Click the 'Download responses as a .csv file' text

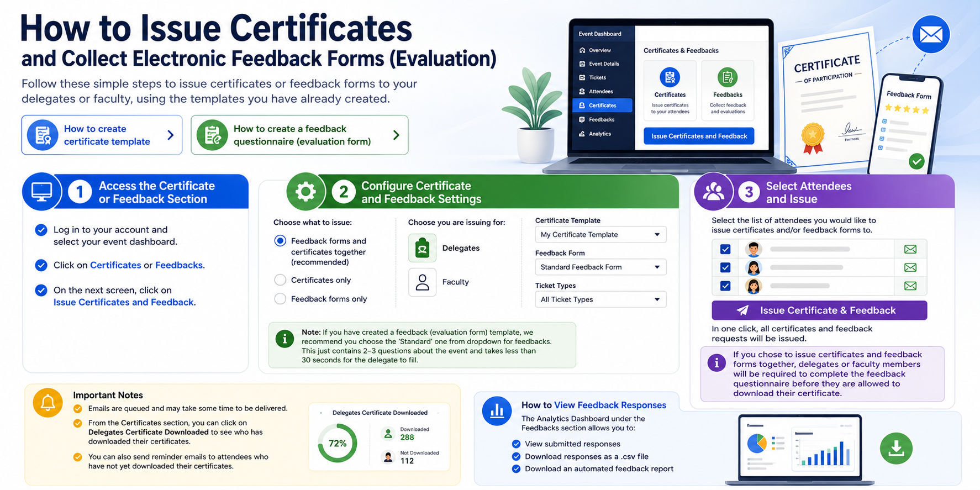(587, 456)
